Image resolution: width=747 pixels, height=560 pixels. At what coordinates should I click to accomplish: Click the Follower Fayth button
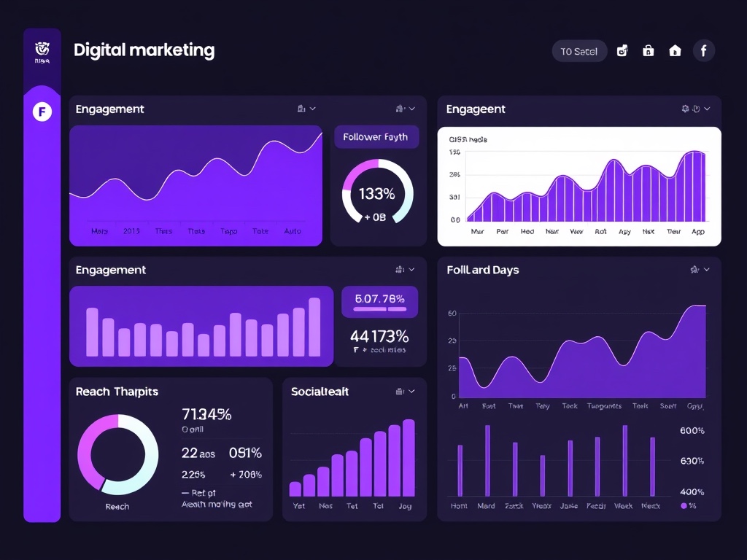(x=376, y=137)
